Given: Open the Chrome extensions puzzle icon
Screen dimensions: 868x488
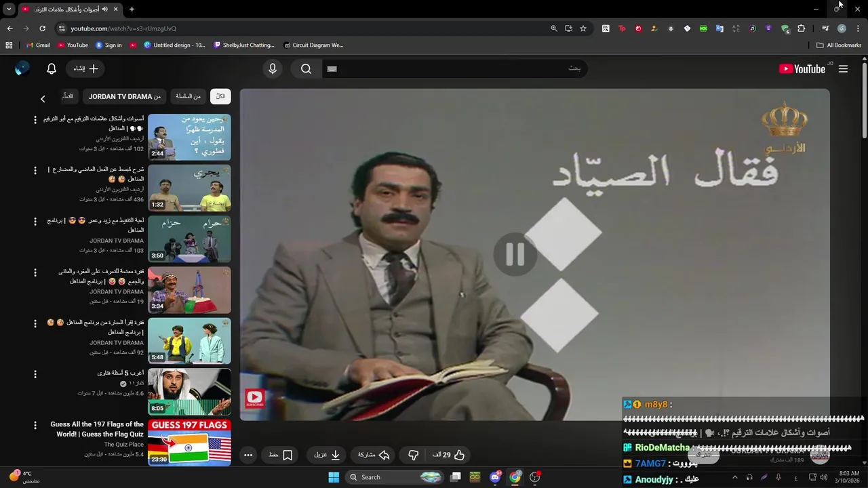Looking at the screenshot, I should tap(801, 28).
